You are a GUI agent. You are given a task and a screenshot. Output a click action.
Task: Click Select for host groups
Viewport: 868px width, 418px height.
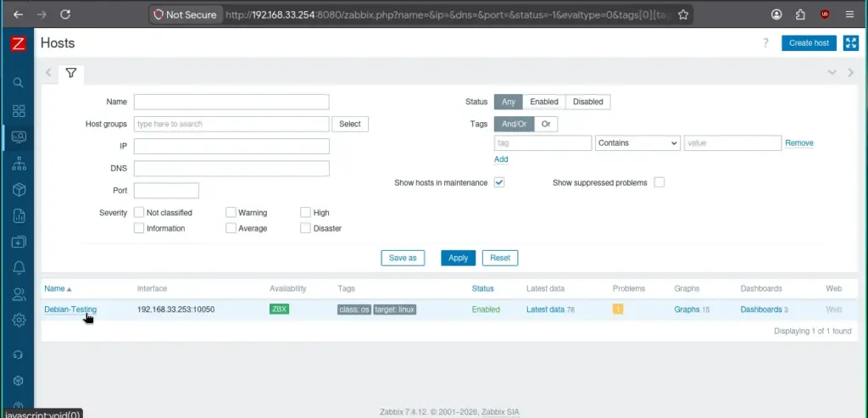350,124
